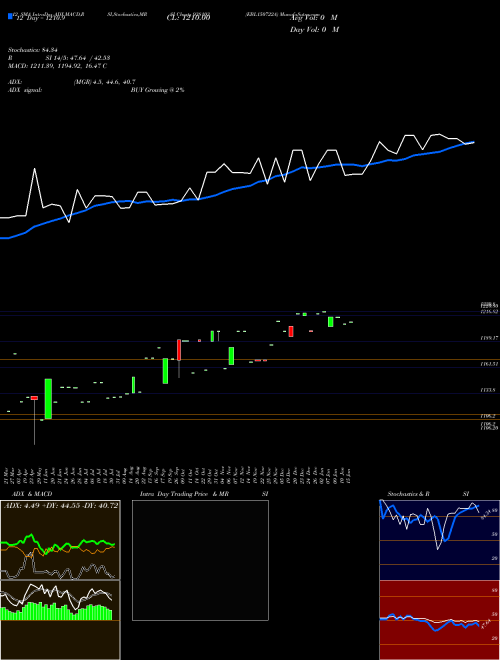The image size is (500, 660).
Task: Click the Stochastics & R SI panel title
Action: 428,494
